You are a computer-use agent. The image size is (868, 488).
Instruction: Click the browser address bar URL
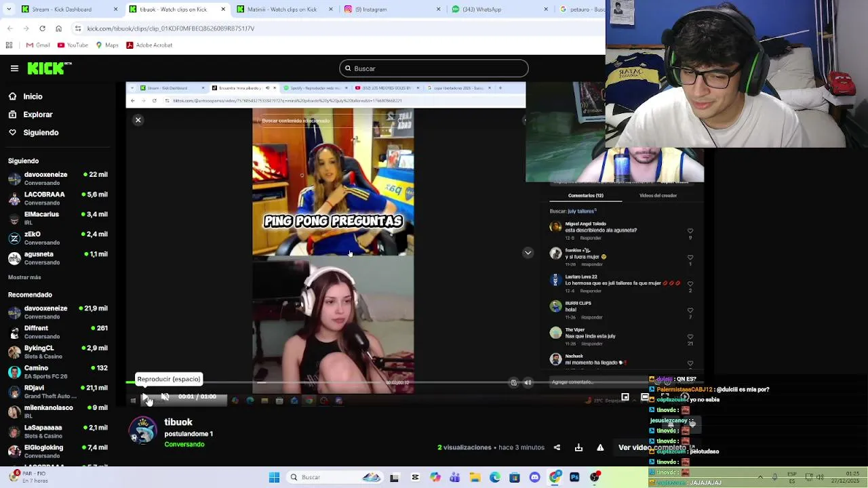pos(171,28)
